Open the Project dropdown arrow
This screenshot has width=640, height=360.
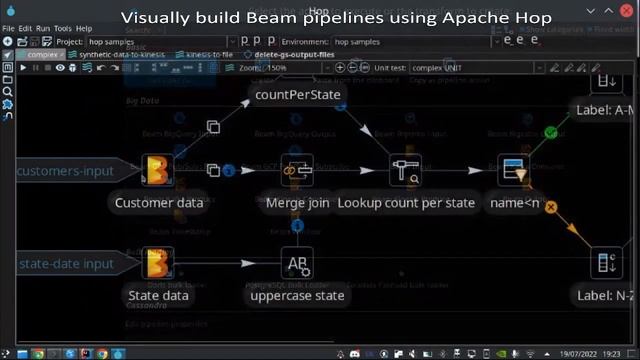232,42
